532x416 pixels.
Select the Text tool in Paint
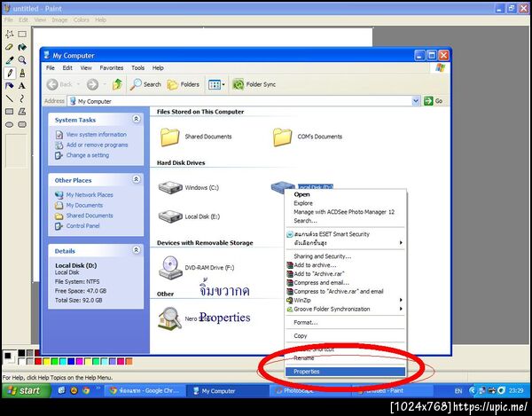pos(22,85)
